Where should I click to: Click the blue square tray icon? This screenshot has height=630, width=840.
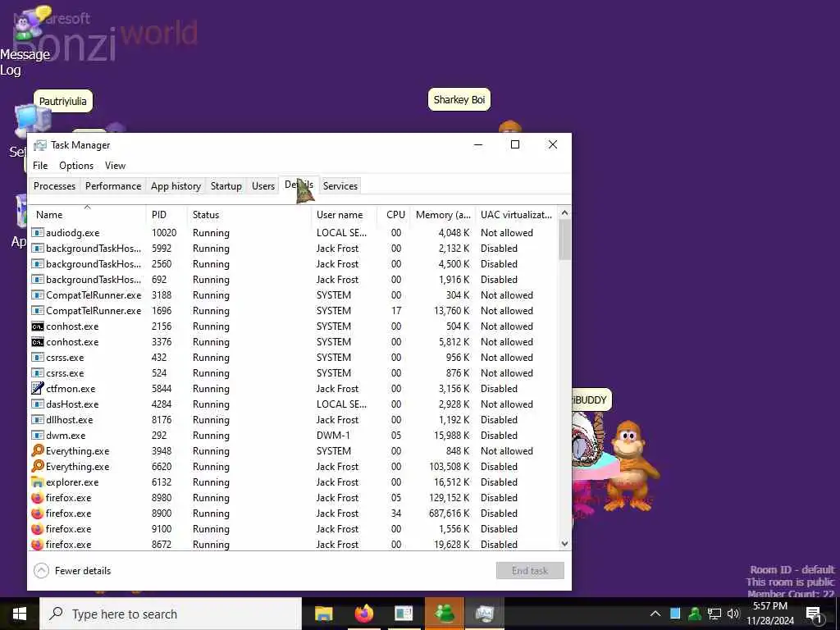pos(675,614)
